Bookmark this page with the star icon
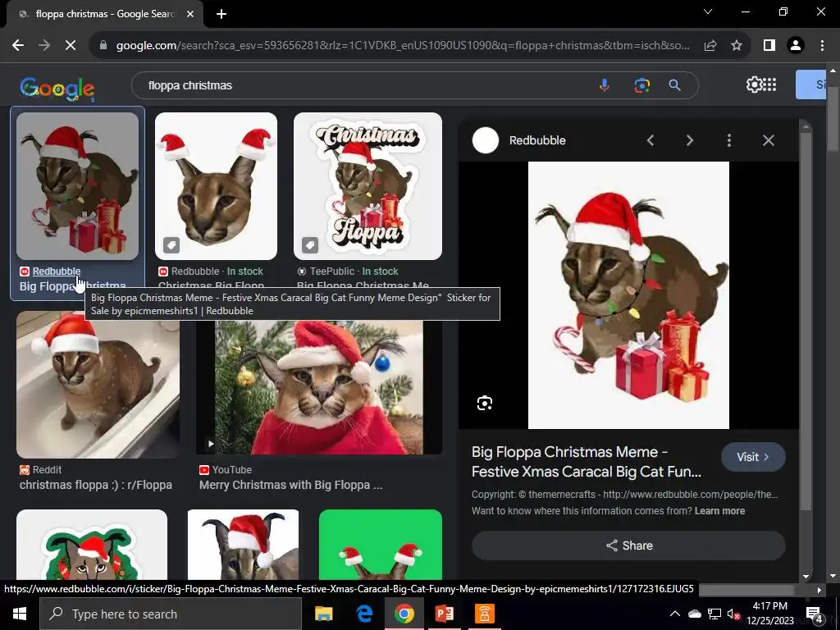This screenshot has height=630, width=840. 737,46
